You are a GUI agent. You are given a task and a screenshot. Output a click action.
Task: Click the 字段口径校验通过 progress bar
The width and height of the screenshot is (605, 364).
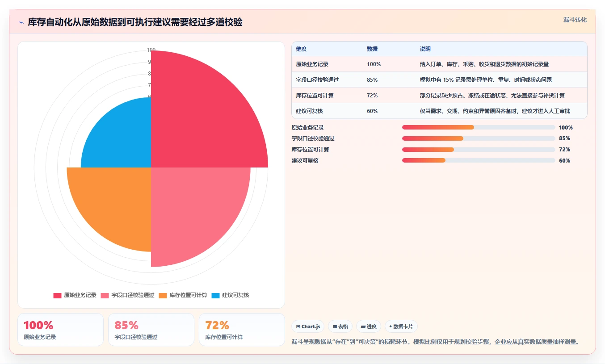(x=479, y=138)
